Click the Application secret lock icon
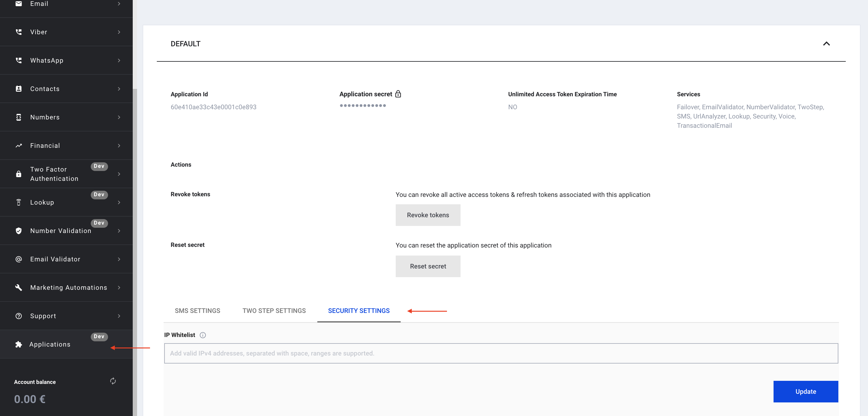The height and width of the screenshot is (416, 868). (398, 94)
